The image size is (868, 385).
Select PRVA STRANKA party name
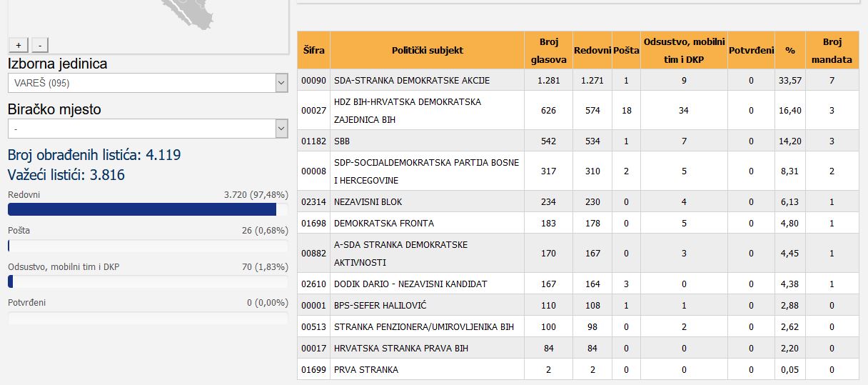[x=366, y=370]
